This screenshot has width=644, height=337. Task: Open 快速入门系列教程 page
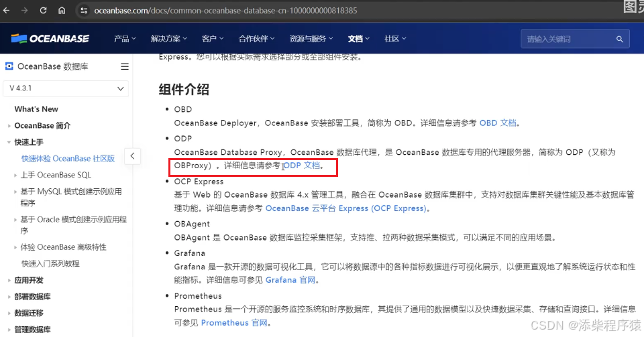point(50,263)
